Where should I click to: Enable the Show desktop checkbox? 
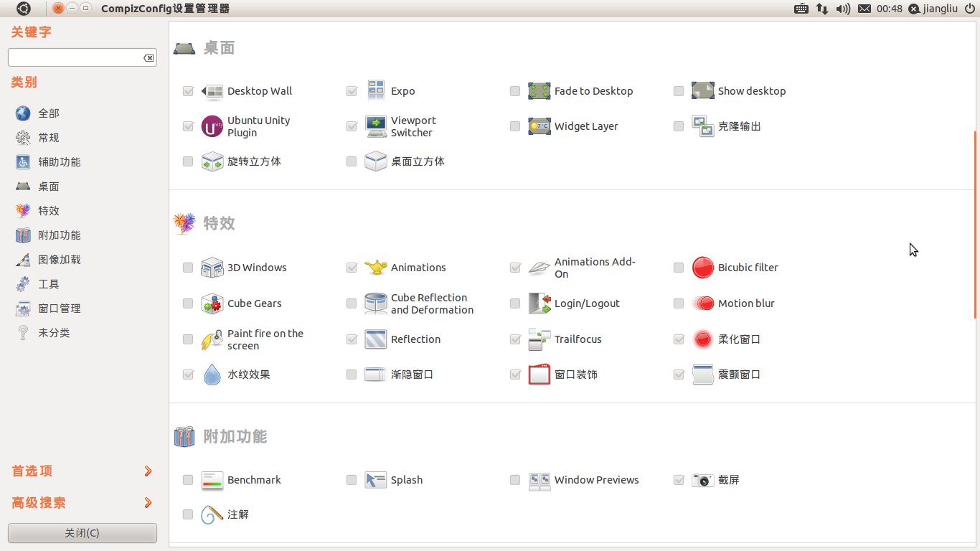click(679, 91)
